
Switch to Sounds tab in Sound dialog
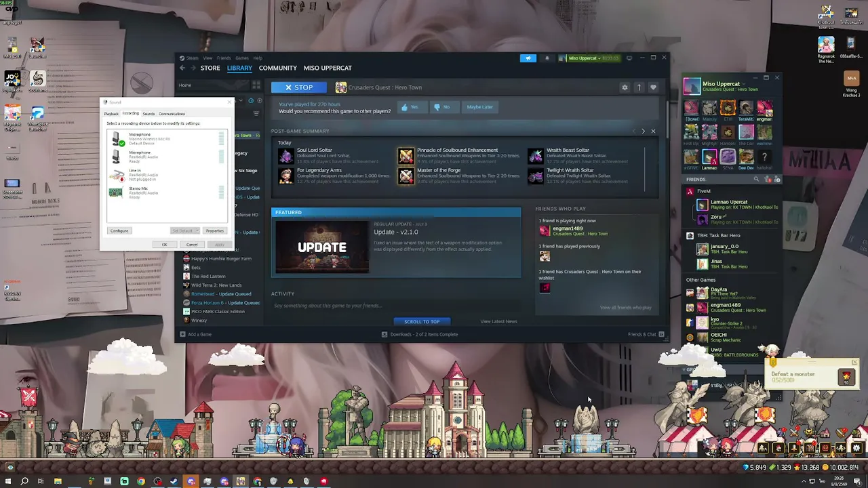149,114
